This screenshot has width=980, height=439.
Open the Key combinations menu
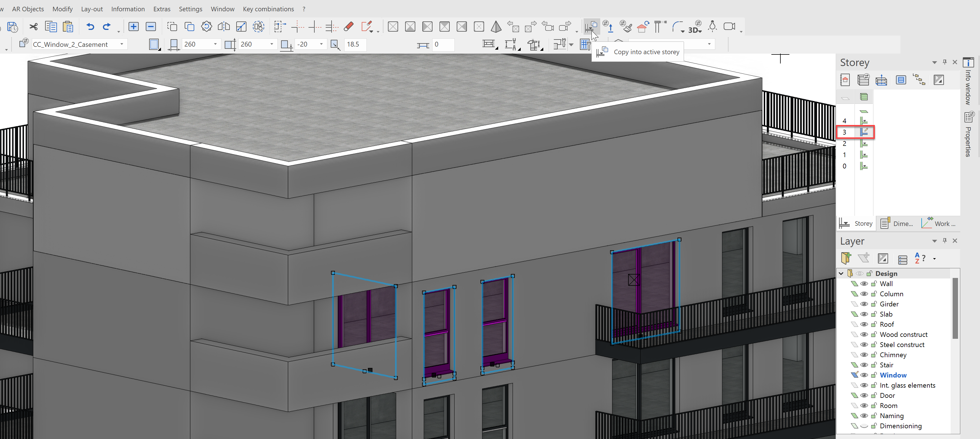click(268, 9)
